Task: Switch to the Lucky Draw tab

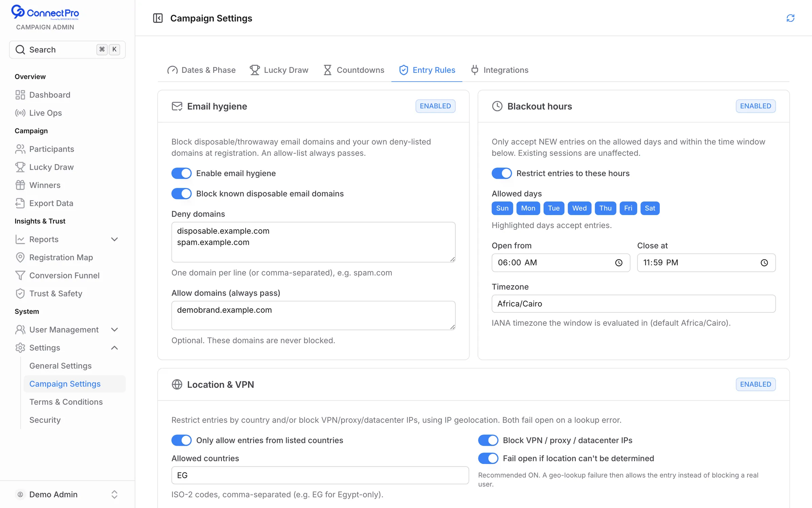Action: tap(279, 70)
